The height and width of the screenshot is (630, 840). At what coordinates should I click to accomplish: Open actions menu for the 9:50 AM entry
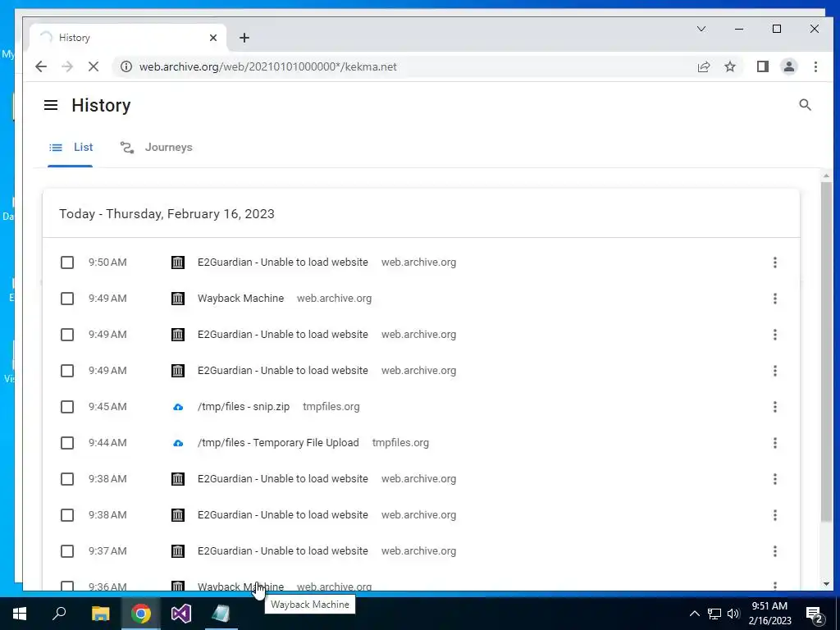pos(774,262)
